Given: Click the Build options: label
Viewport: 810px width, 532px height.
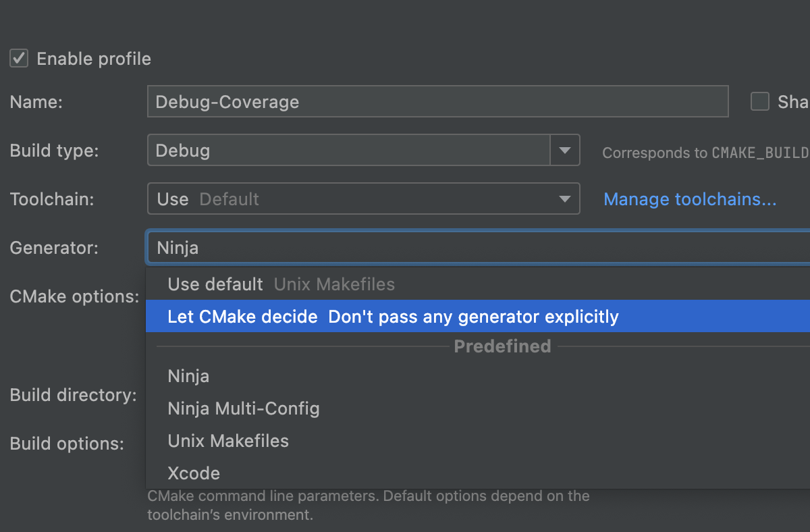Looking at the screenshot, I should 67,444.
